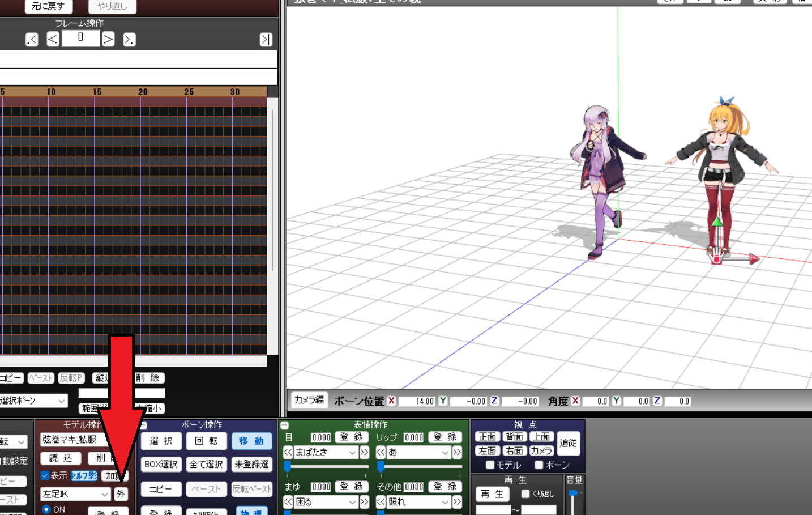Click the 外 button next to 左足IK
This screenshot has height=515, width=812.
(121, 494)
